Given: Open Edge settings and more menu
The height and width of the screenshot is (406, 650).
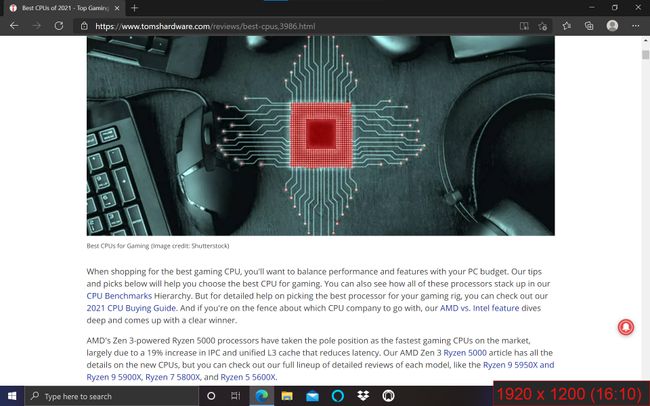Looking at the screenshot, I should coord(635,26).
